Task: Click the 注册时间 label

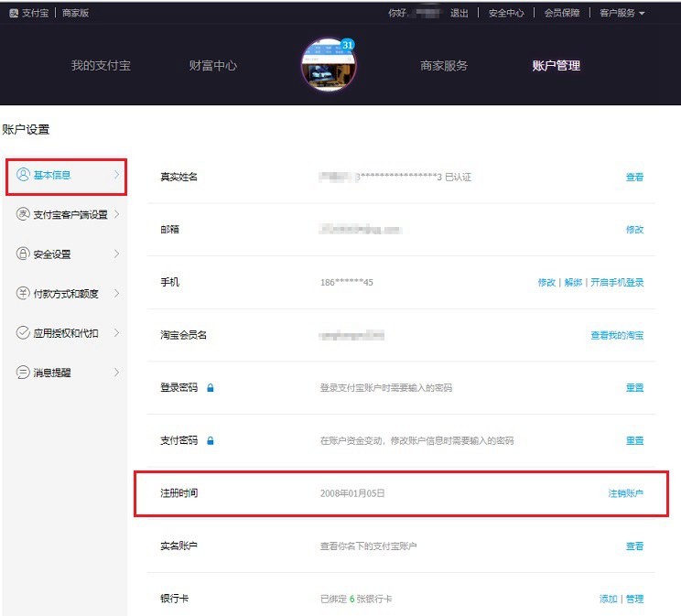Action: [x=178, y=493]
